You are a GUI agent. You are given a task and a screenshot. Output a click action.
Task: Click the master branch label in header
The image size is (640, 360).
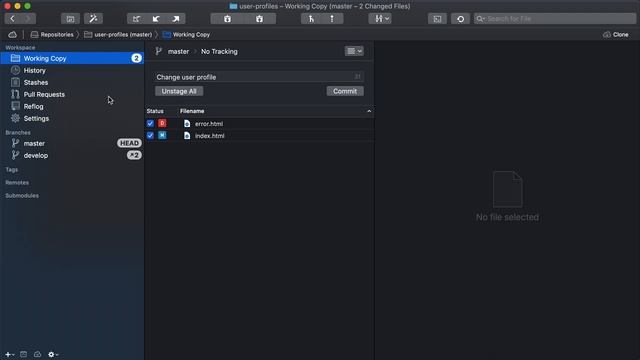[x=178, y=51]
